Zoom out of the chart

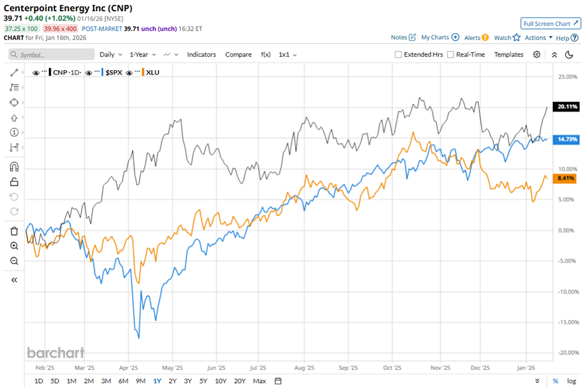click(x=14, y=261)
